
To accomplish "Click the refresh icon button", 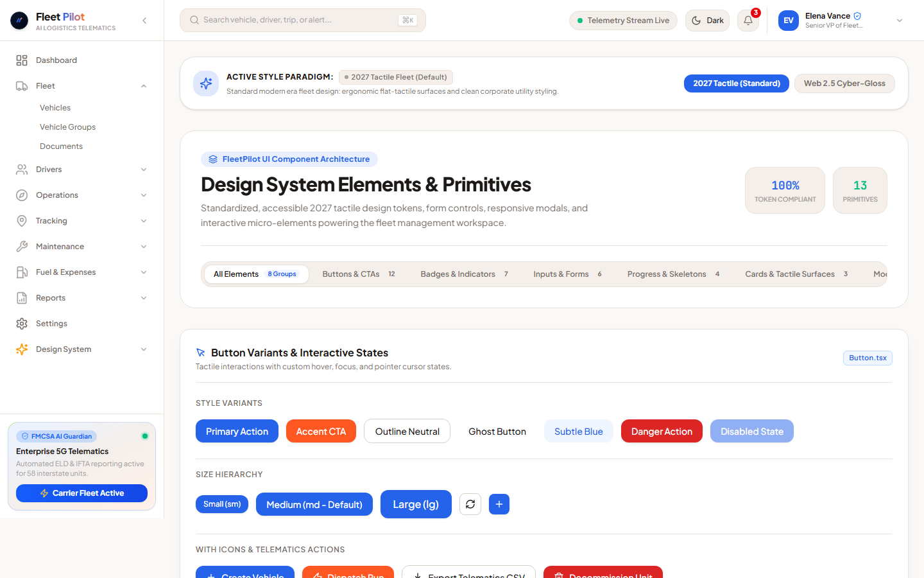I will tap(470, 504).
